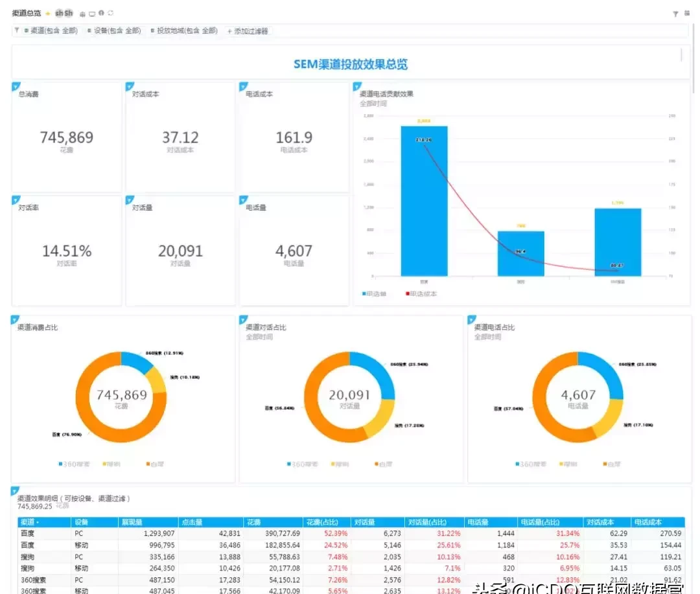Toggle 电话量 legend in bar chart
The image size is (700, 594).
tap(374, 293)
